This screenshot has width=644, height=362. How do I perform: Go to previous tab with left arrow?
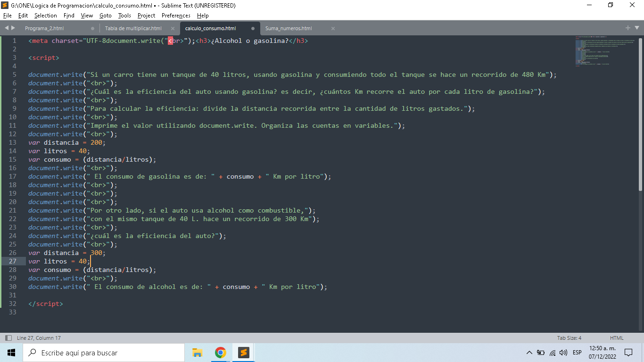click(x=7, y=28)
